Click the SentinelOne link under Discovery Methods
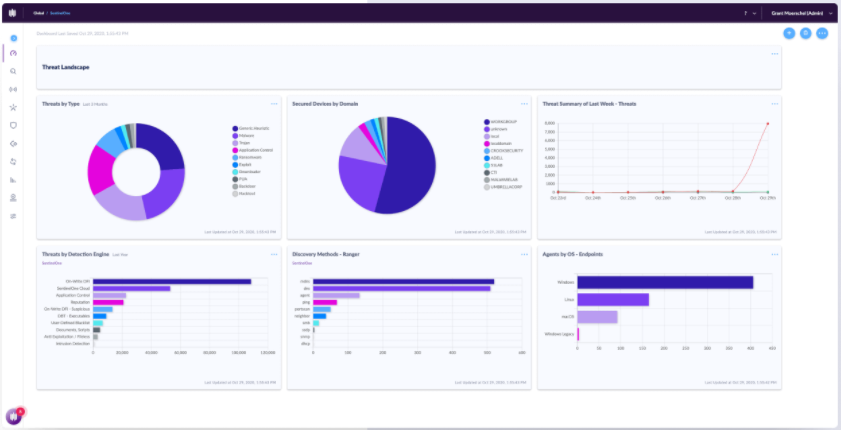841x430 pixels. point(302,262)
